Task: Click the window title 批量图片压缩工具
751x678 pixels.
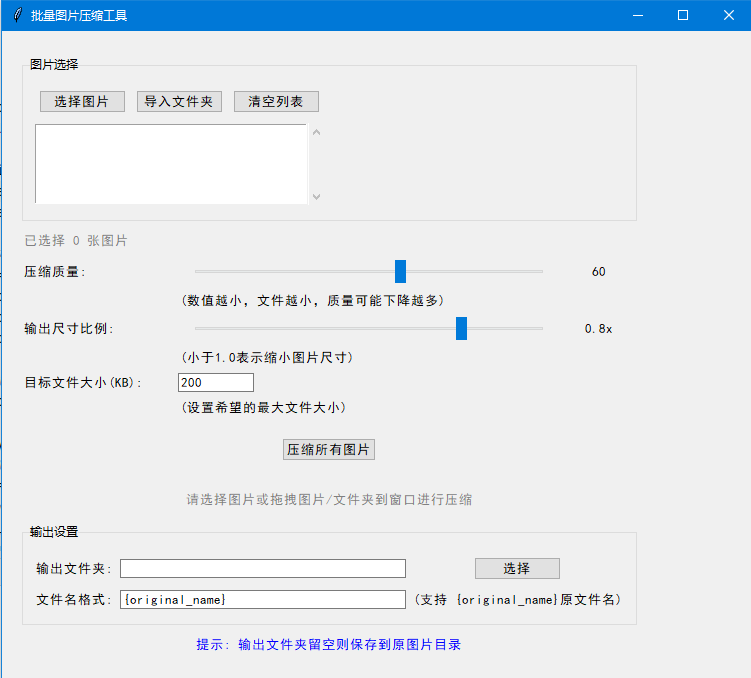Action: (79, 16)
